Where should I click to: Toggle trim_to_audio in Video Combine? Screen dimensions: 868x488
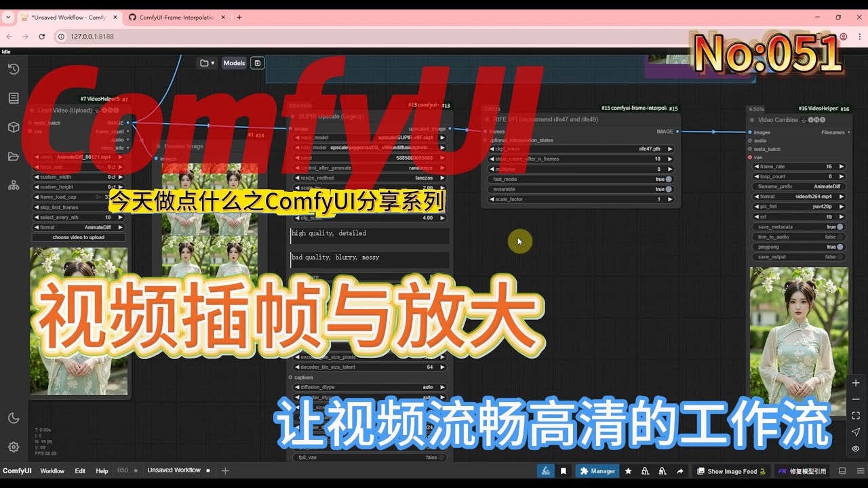pyautogui.click(x=799, y=237)
